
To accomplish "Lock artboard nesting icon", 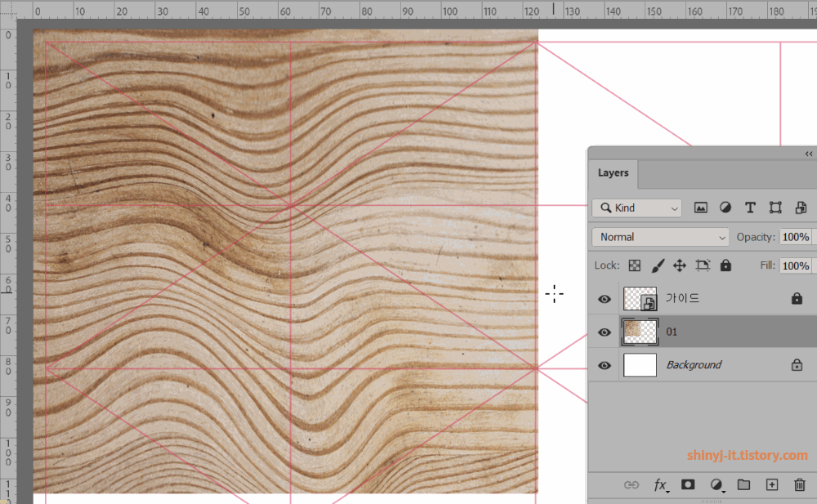I will pyautogui.click(x=703, y=265).
